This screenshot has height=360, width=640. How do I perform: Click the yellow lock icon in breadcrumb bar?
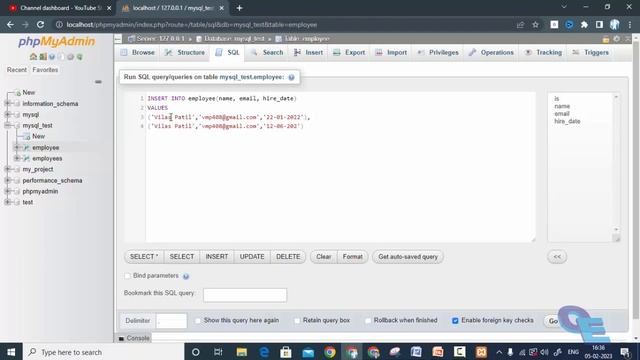pyautogui.click(x=606, y=39)
